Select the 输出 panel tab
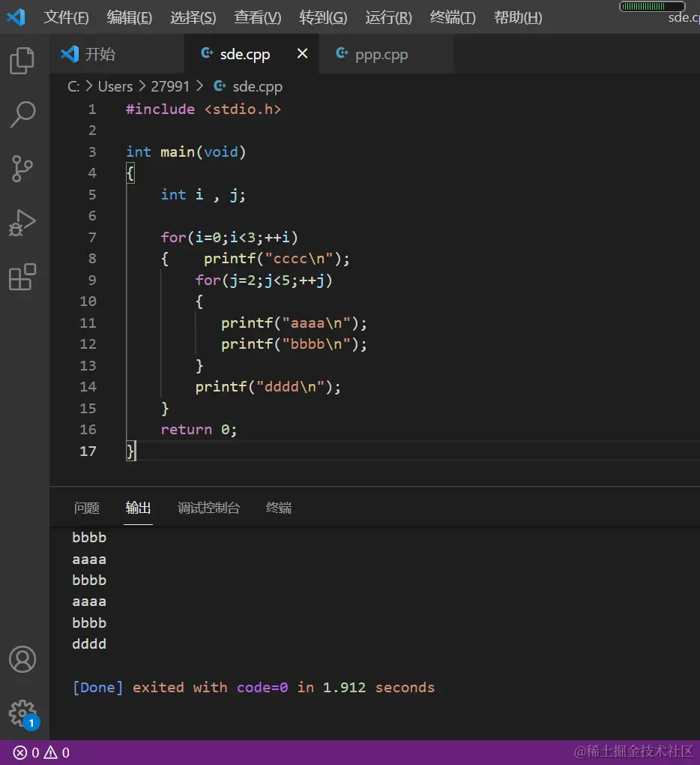This screenshot has width=700, height=765. (138, 508)
